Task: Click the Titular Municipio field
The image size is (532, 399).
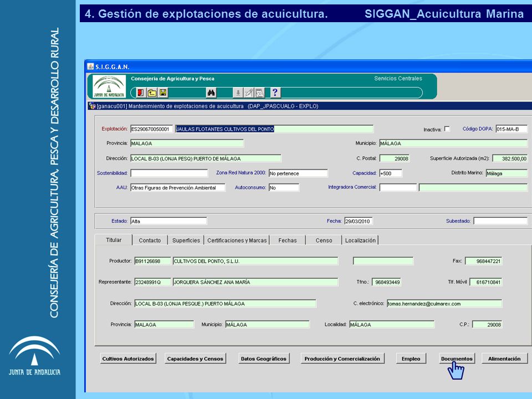Action: click(x=267, y=325)
